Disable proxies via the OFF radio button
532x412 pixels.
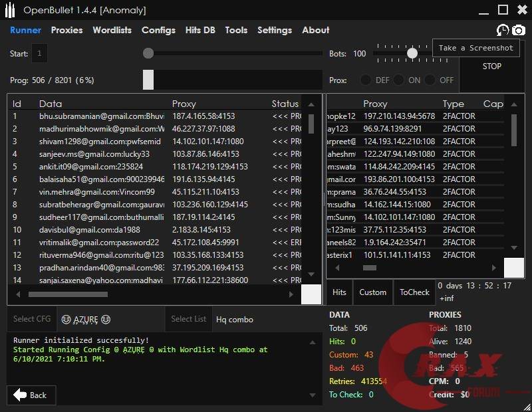tap(432, 79)
